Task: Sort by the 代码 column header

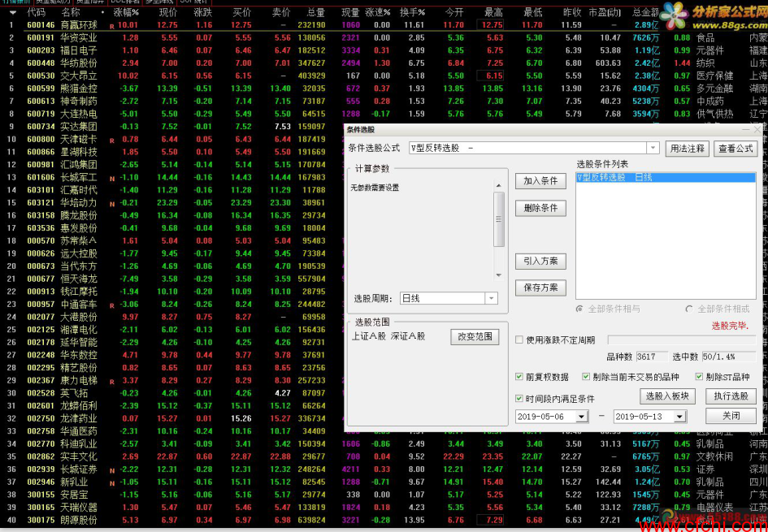Action: tap(36, 12)
